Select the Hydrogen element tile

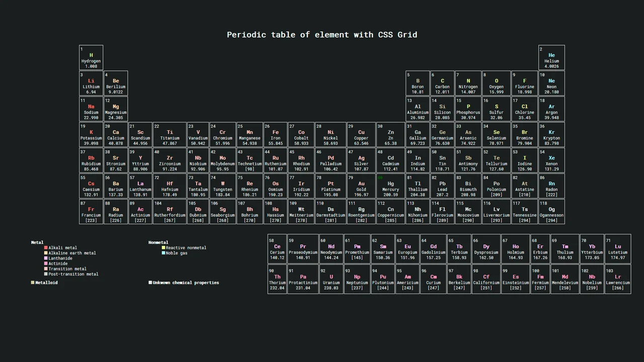coord(91,57)
